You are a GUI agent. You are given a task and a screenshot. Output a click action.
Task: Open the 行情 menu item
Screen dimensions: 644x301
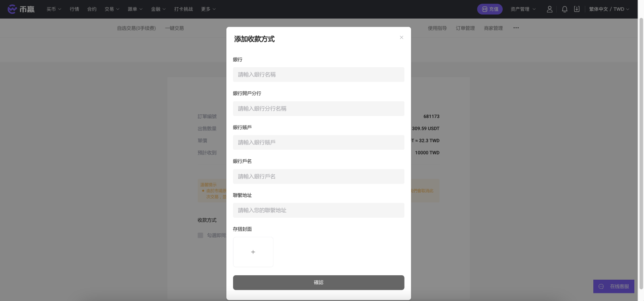pyautogui.click(x=74, y=9)
